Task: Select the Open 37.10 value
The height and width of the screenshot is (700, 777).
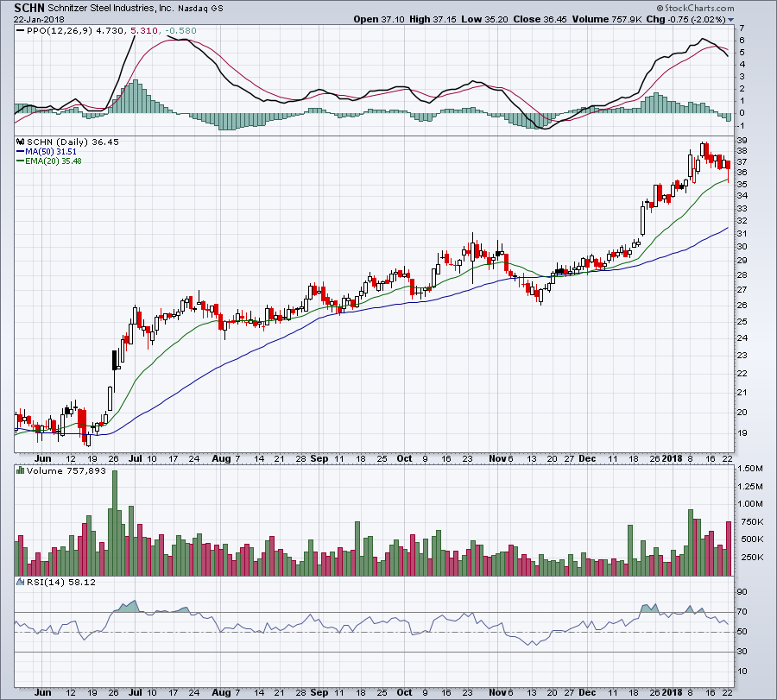Action: [x=379, y=19]
